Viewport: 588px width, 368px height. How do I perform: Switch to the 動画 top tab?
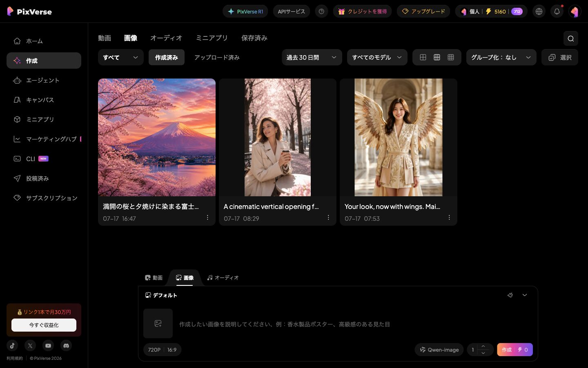click(x=105, y=38)
